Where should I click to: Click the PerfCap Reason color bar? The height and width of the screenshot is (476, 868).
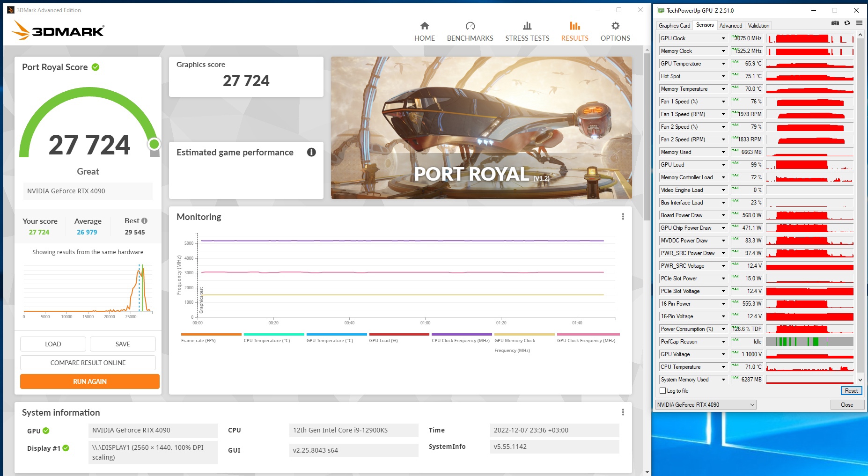(x=809, y=342)
